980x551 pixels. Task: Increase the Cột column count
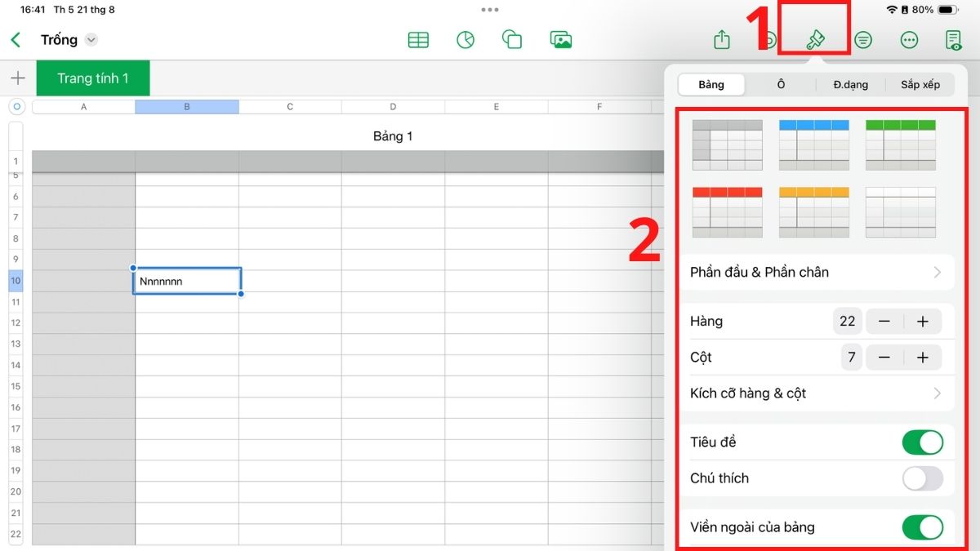(x=923, y=358)
